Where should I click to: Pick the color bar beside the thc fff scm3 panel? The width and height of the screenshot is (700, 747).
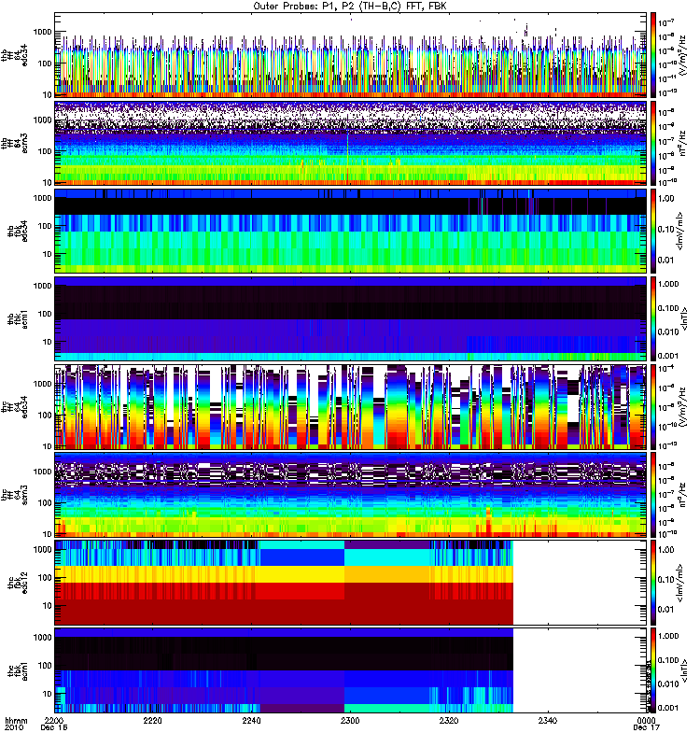point(653,495)
